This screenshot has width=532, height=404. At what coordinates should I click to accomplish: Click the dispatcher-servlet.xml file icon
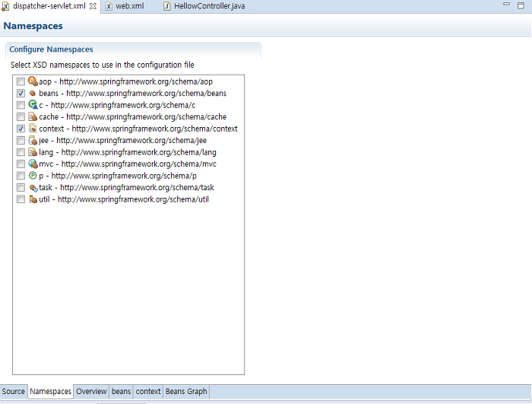tap(6, 6)
